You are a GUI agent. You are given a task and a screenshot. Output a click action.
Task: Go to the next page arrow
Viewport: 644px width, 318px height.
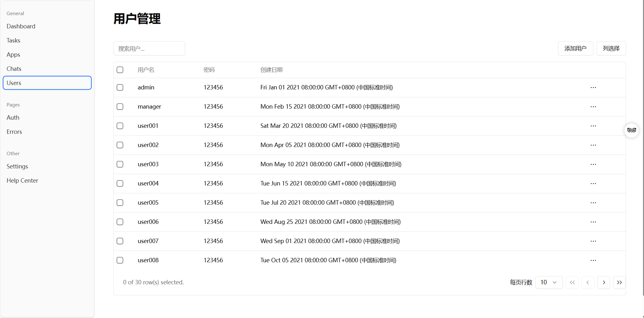pyautogui.click(x=603, y=282)
